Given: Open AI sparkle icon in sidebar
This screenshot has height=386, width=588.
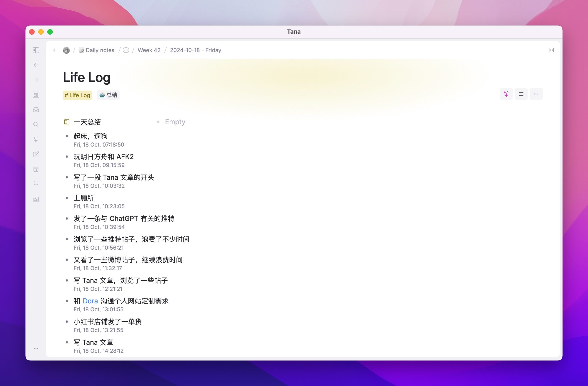Looking at the screenshot, I should (36, 140).
